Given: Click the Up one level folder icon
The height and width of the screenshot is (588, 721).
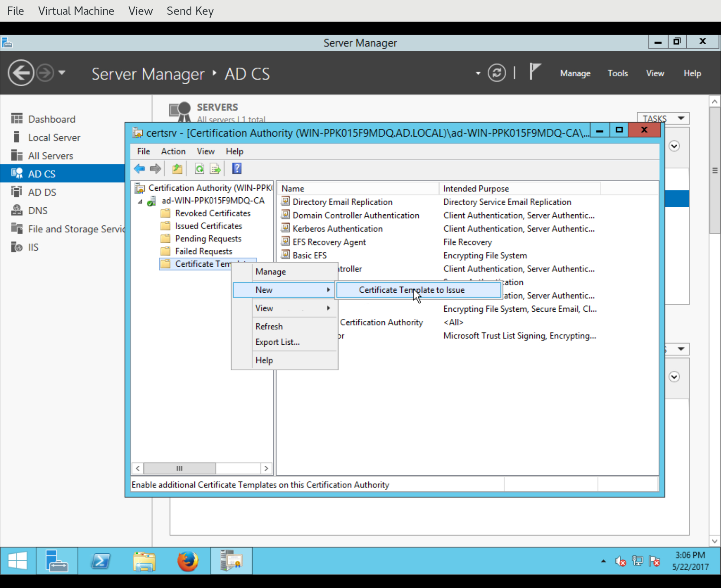Looking at the screenshot, I should [177, 169].
